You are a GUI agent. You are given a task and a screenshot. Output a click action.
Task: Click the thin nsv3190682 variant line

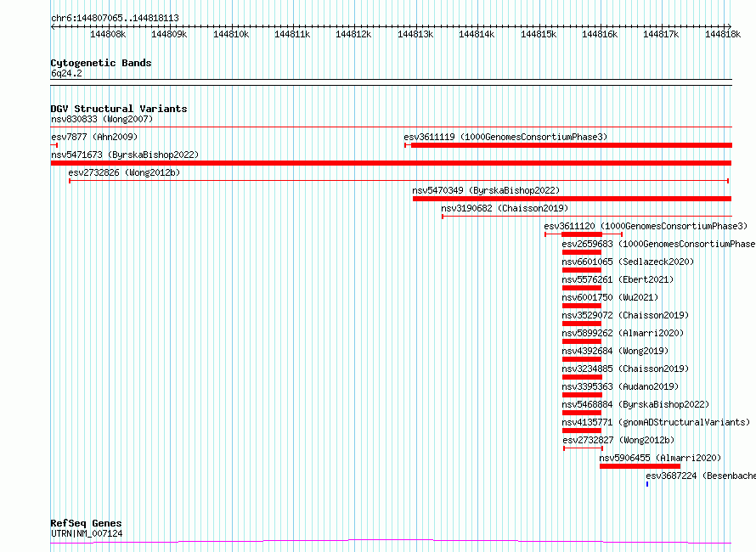587,217
